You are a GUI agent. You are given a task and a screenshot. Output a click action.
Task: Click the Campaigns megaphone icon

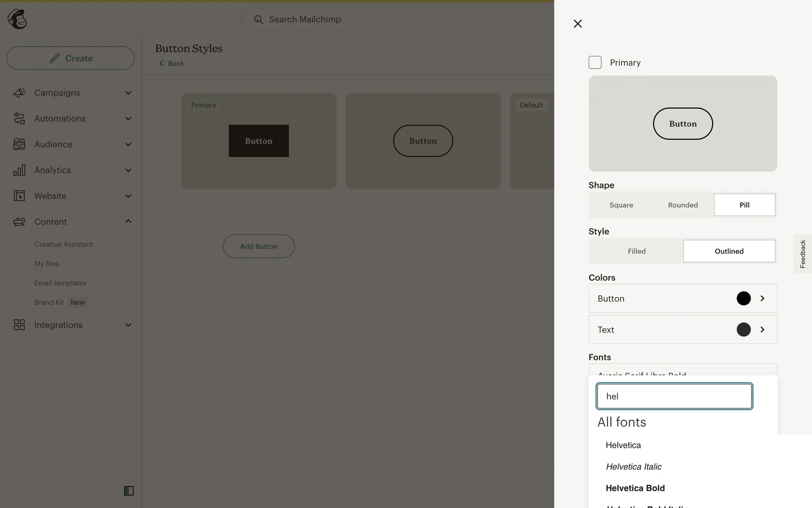[19, 92]
